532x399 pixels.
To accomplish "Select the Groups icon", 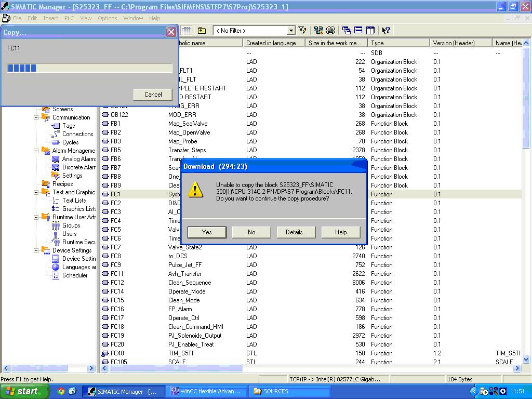I will pos(56,225).
